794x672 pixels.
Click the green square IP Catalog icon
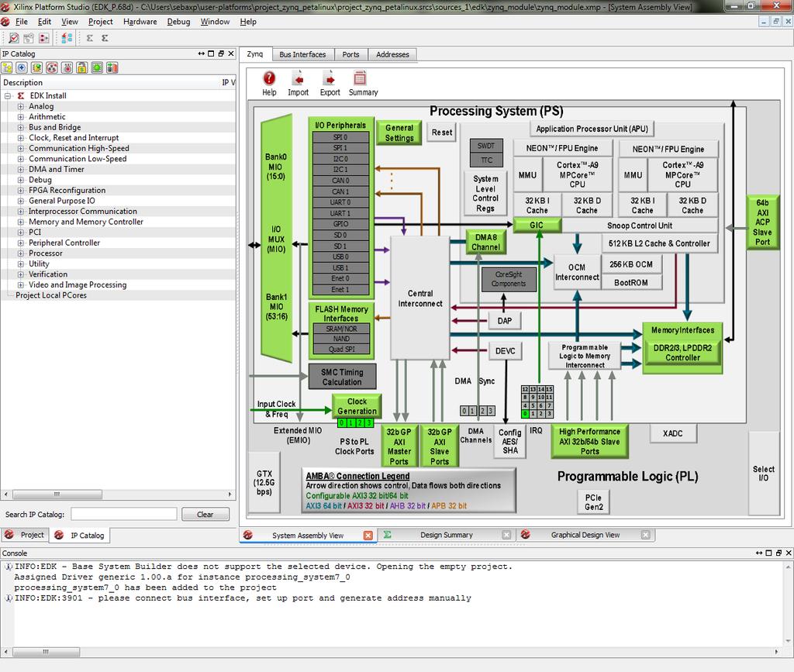[x=97, y=67]
